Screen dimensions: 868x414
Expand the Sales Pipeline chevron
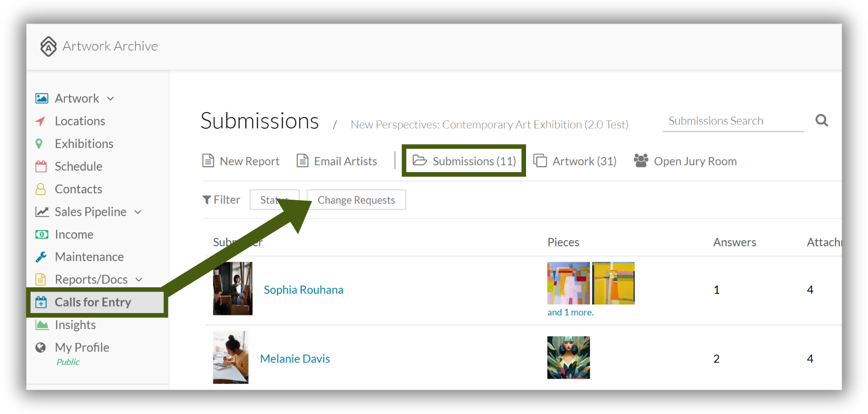(x=138, y=212)
